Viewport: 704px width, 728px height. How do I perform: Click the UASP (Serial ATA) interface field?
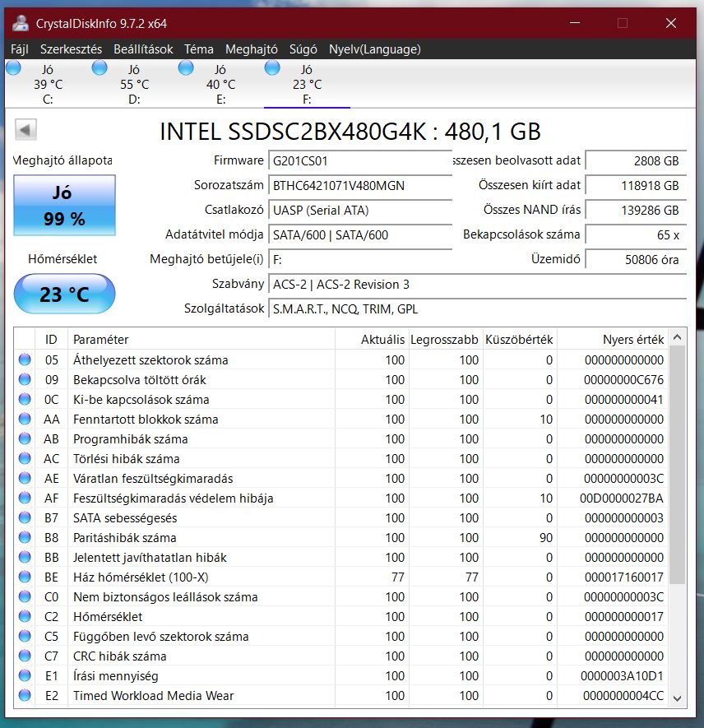(x=360, y=211)
